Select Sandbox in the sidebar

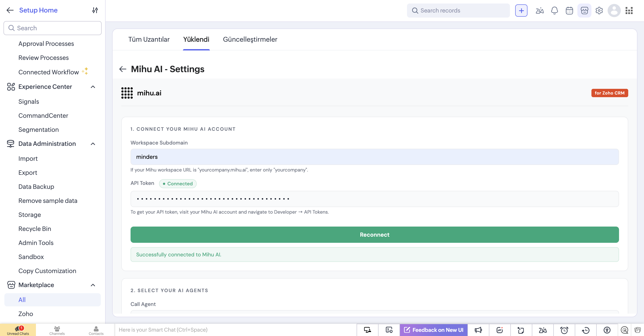tap(31, 257)
